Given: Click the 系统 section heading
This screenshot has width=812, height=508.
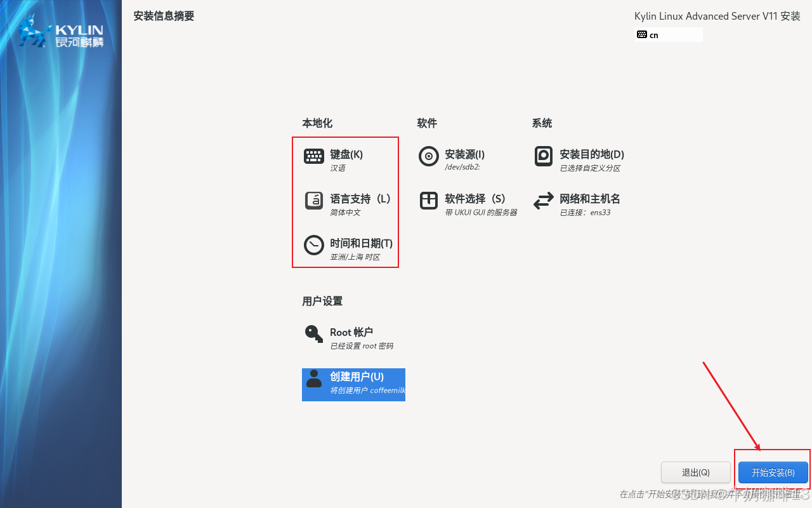Looking at the screenshot, I should click(542, 123).
